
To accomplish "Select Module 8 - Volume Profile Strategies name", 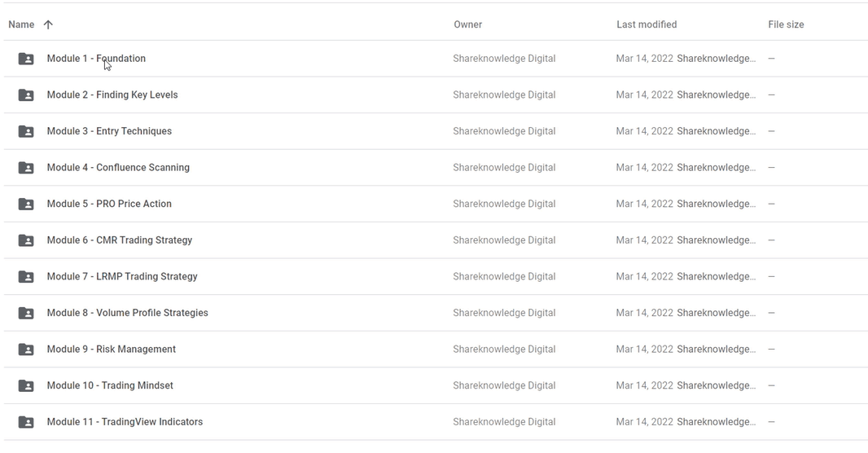I will (127, 313).
